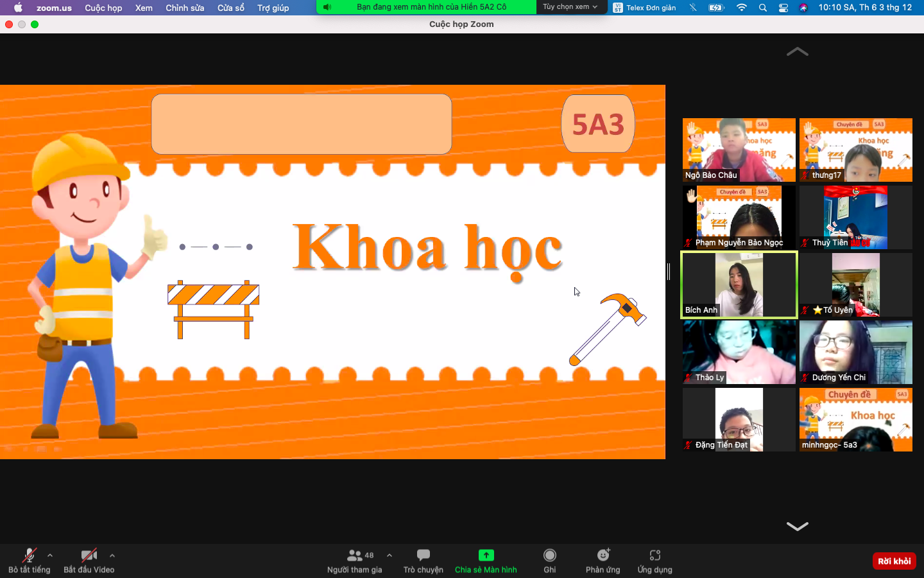Click the Chia sẻ Màn hình share icon

click(x=486, y=556)
